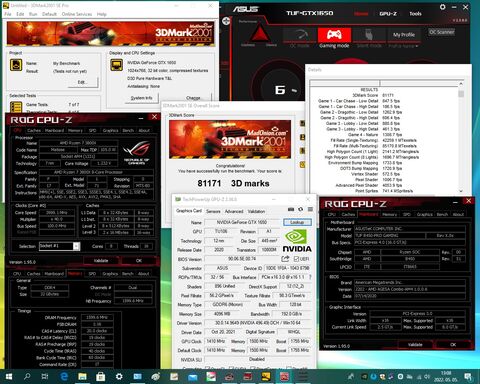Open Home tab in GPU Tweak

point(361,14)
